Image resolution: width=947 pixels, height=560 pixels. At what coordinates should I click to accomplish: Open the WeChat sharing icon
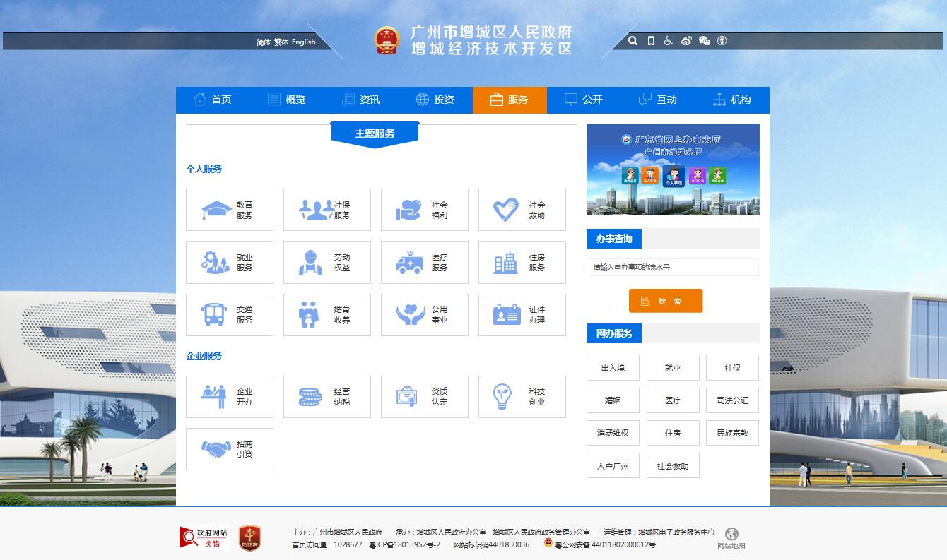(703, 41)
